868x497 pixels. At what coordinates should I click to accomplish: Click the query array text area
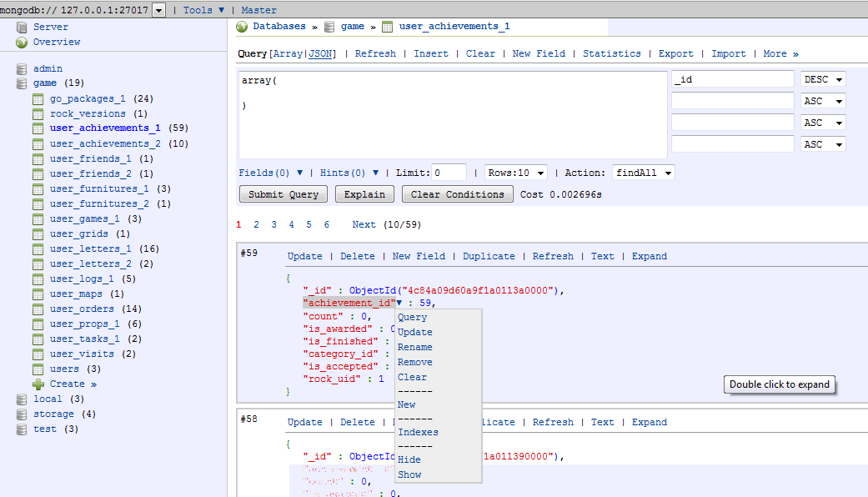pos(453,115)
